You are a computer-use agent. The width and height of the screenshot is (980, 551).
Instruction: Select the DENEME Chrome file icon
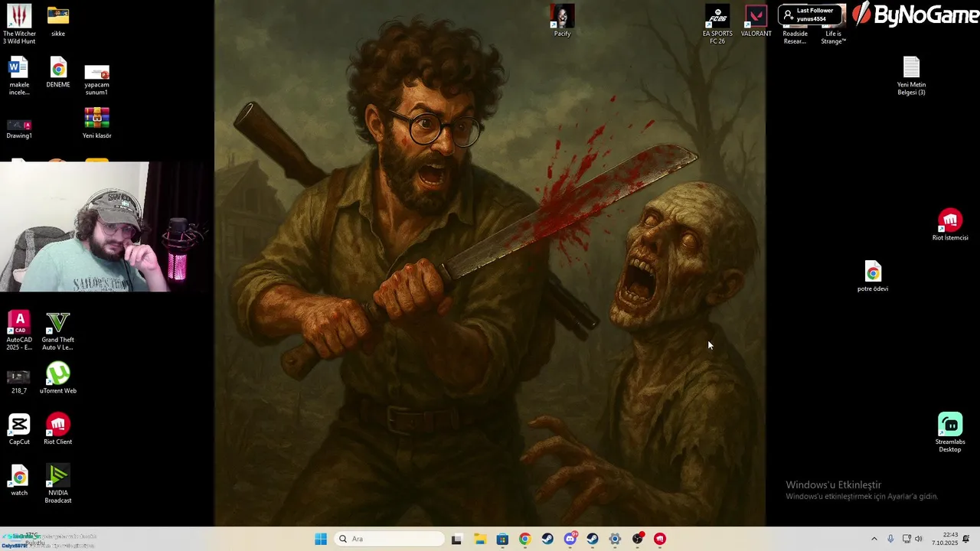coord(58,72)
